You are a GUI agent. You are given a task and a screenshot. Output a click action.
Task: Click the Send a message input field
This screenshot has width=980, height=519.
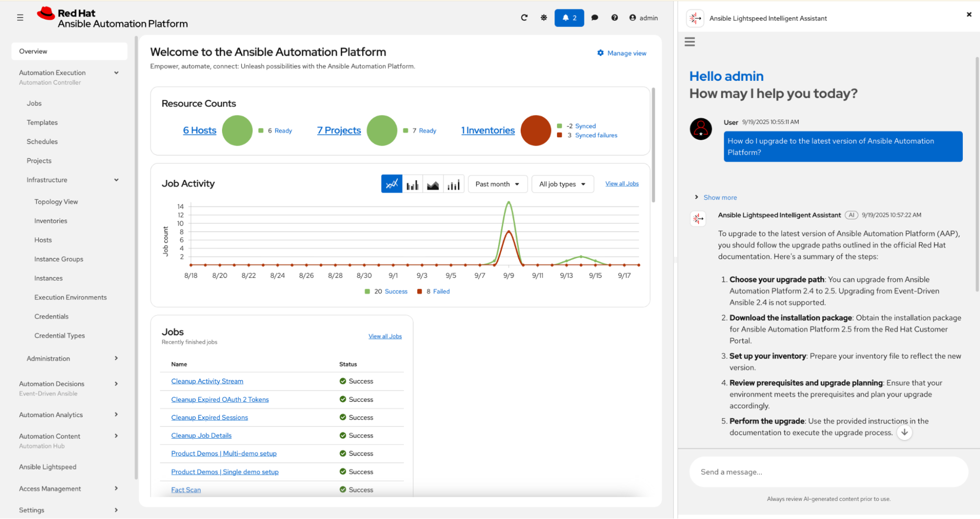coord(829,472)
